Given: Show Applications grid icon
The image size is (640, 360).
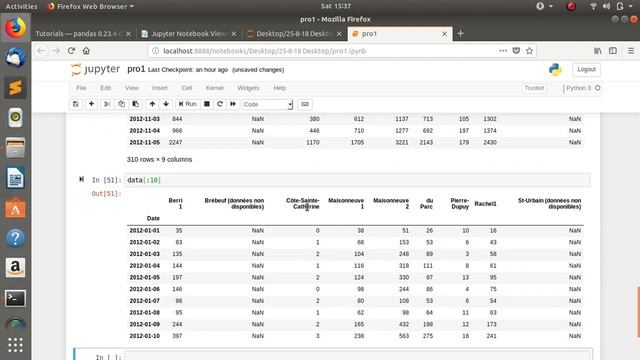Looking at the screenshot, I should pos(16,345).
